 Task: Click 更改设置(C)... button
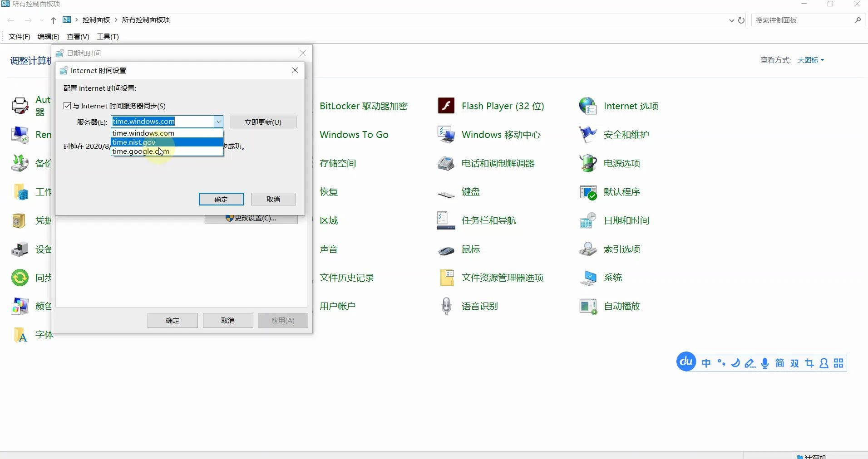[x=251, y=219]
